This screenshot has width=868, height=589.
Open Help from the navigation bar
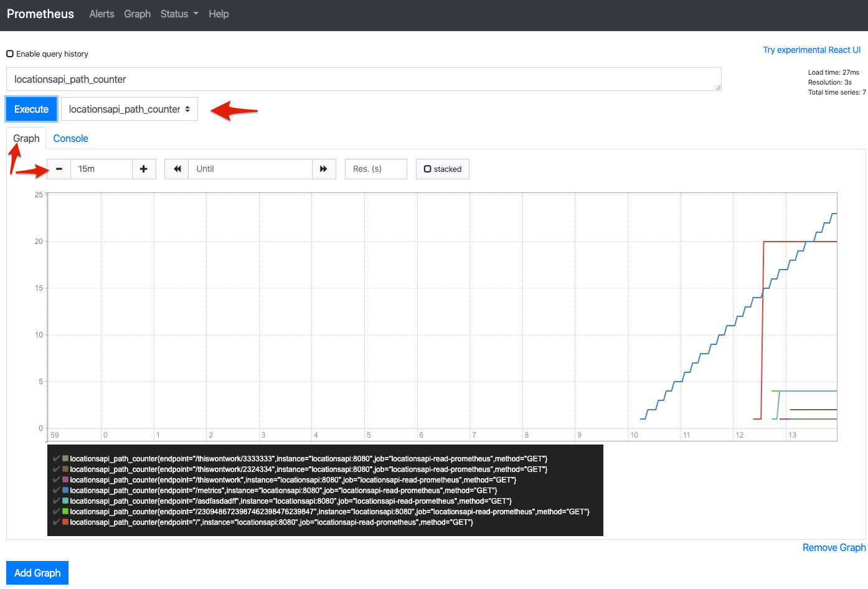click(219, 14)
